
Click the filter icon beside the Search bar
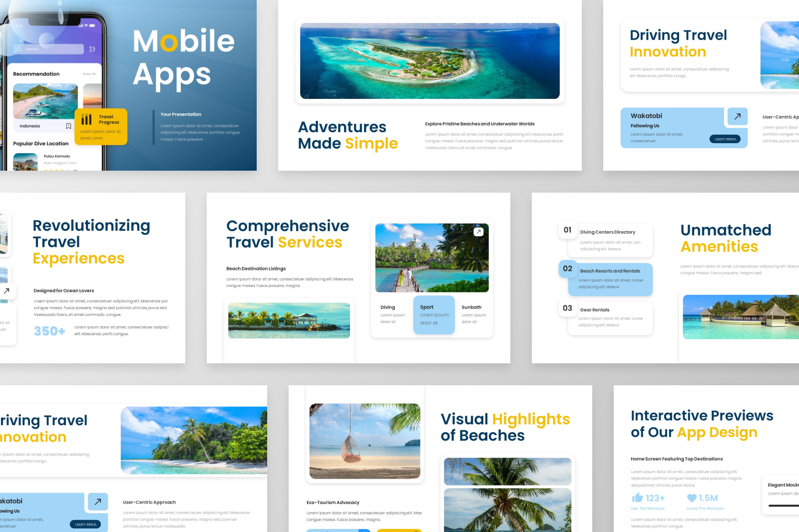click(92, 49)
